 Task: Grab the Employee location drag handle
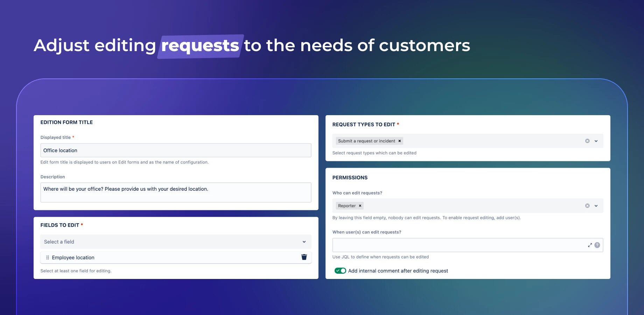pos(48,258)
